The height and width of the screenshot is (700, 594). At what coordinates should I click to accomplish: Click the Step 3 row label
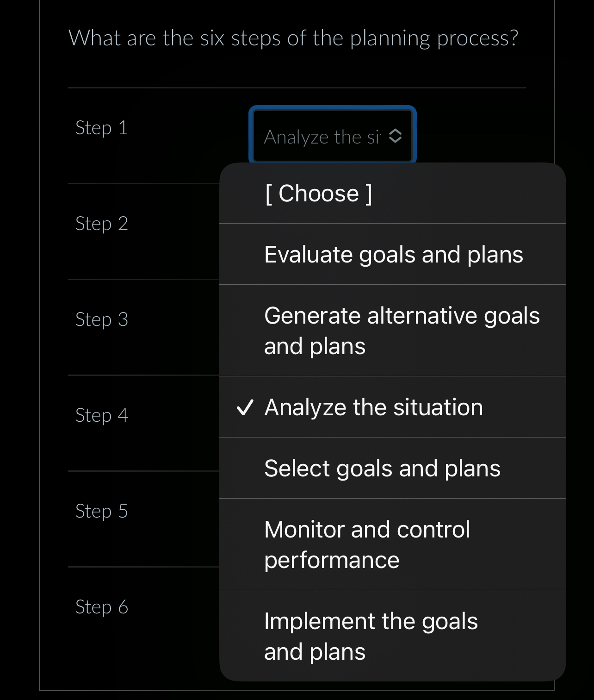coord(101,319)
